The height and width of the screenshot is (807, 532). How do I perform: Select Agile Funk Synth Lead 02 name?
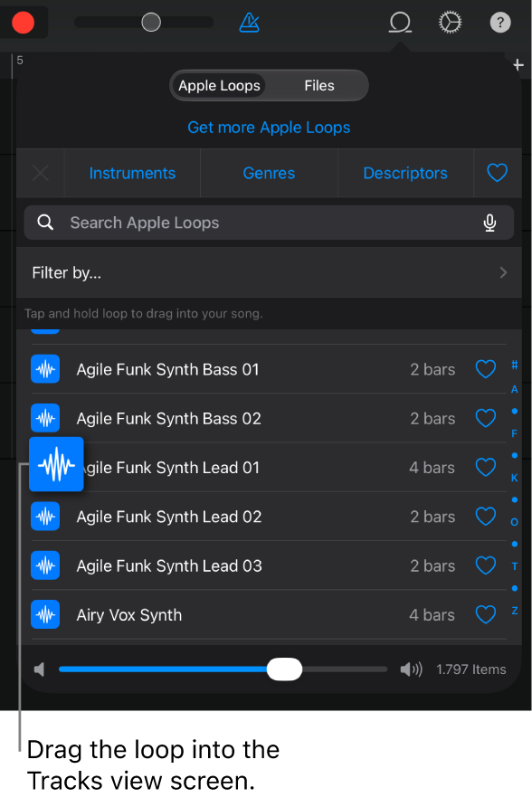tap(169, 517)
